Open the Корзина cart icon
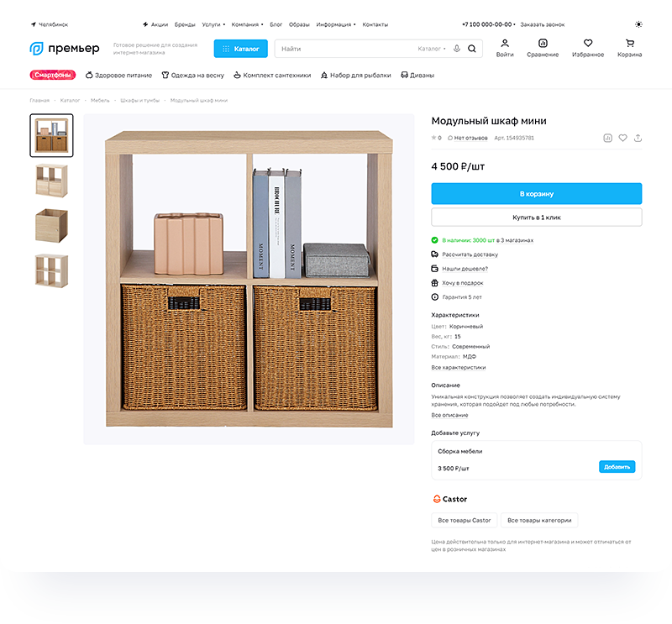Image resolution: width=672 pixels, height=624 pixels. (x=629, y=48)
